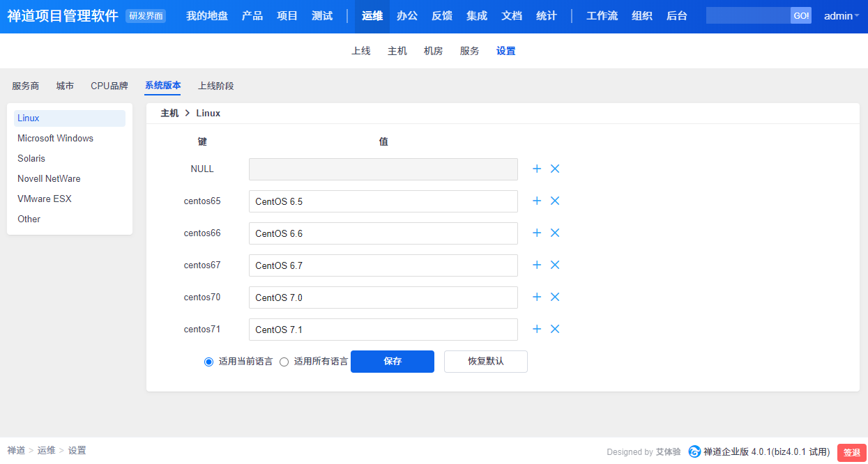Go to 办公 in top navigation
Viewport: 868px width, 464px height.
407,16
